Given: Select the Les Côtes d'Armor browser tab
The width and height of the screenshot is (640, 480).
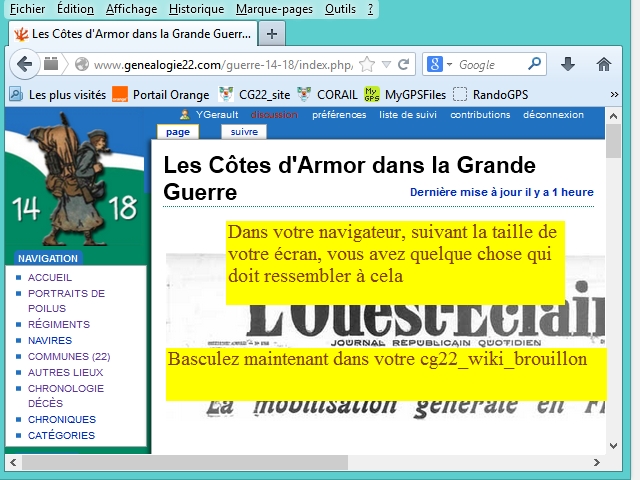Looking at the screenshot, I should [133, 34].
